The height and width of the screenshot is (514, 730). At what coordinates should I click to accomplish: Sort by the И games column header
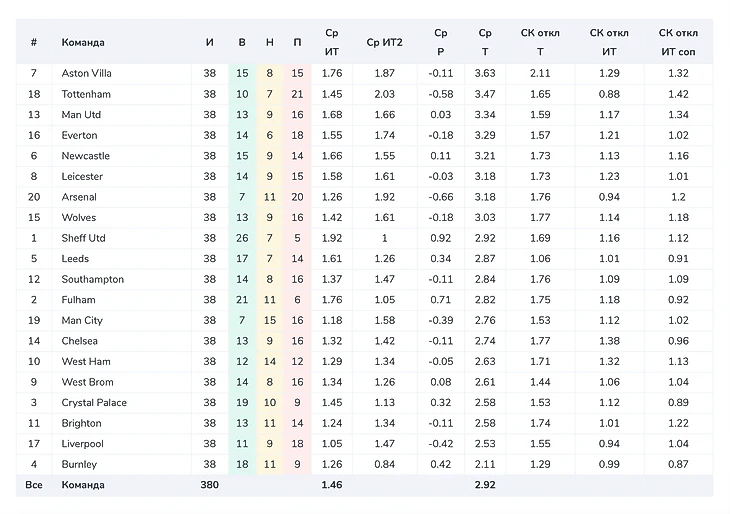point(209,42)
